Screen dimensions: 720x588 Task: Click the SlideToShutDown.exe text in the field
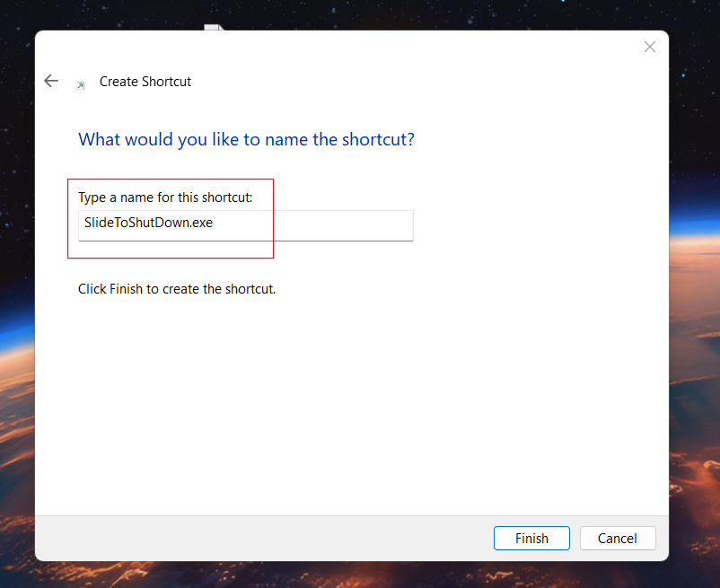[x=148, y=223]
